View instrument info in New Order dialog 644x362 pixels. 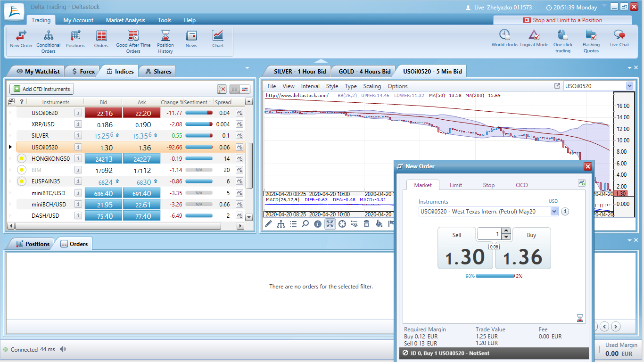coord(565,212)
